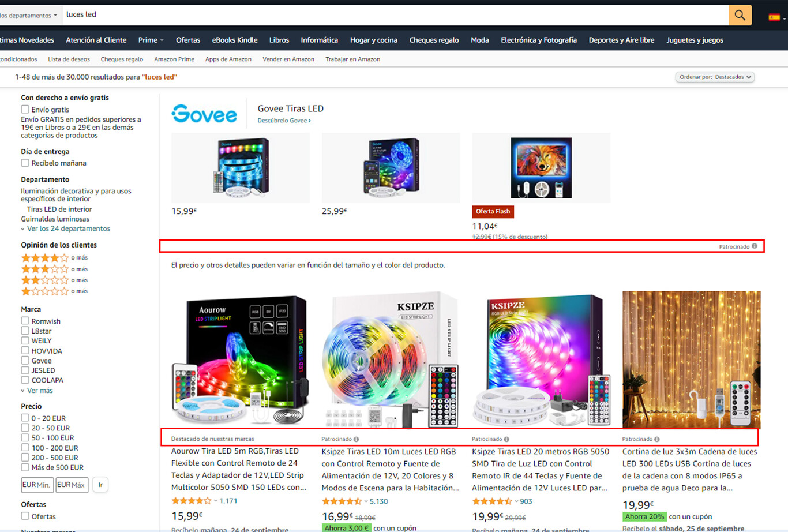Click the Descúbrelo Govee link
The width and height of the screenshot is (788, 532).
284,121
